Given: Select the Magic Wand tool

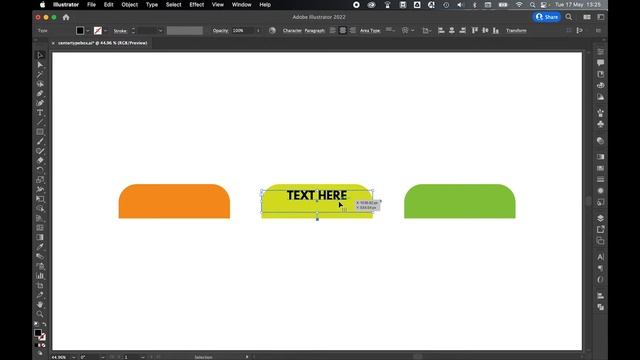Looking at the screenshot, I should point(40,75).
